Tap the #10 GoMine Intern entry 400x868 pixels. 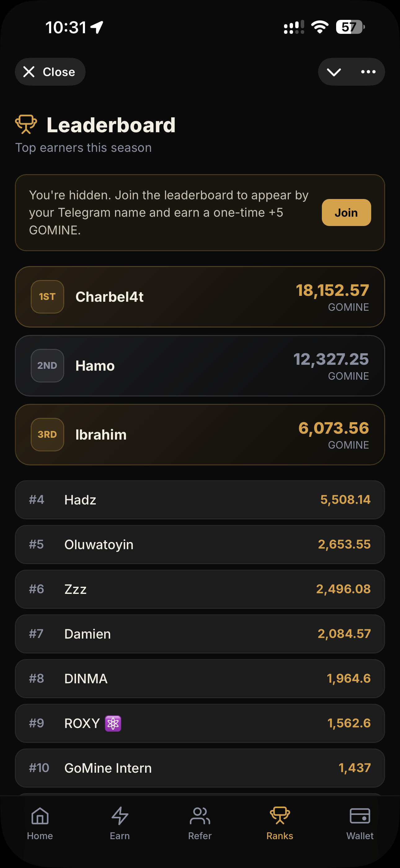pyautogui.click(x=200, y=768)
